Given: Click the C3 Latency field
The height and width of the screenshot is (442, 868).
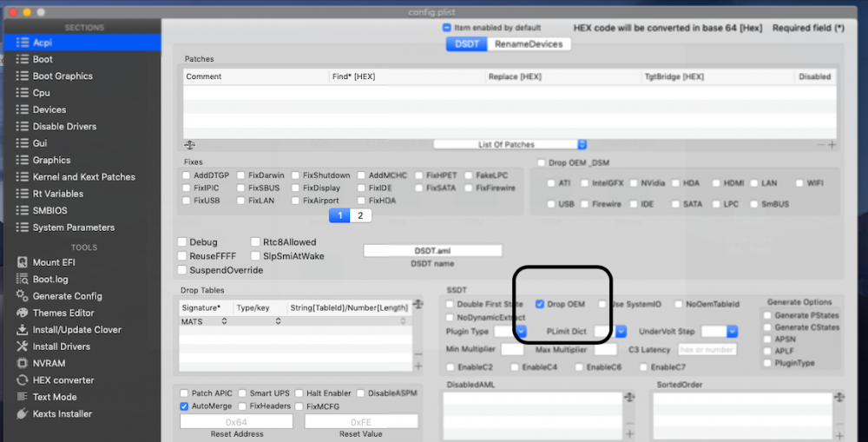Looking at the screenshot, I should click(707, 349).
